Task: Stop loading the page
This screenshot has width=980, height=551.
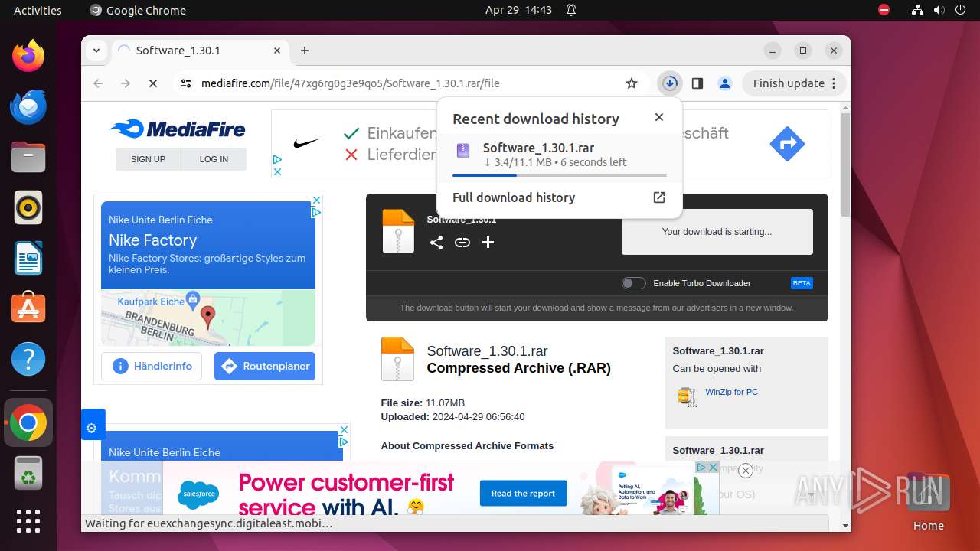Action: click(x=153, y=83)
